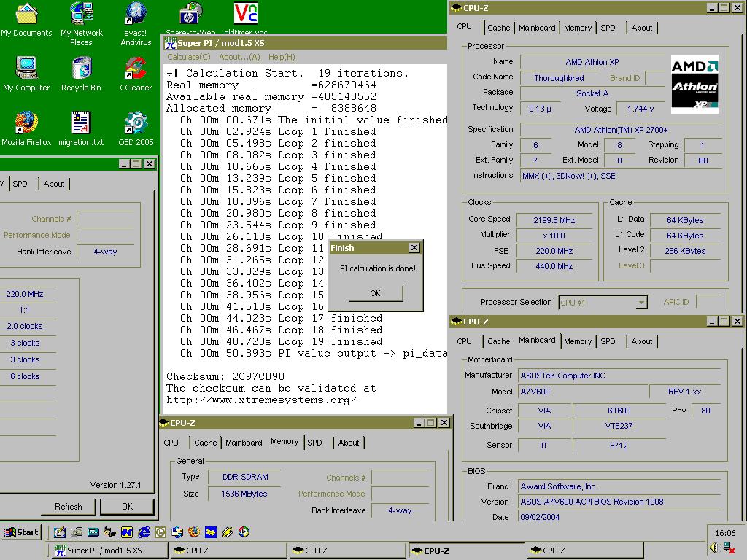The height and width of the screenshot is (560, 747).
Task: Click the http://www.xtremesystems.org/ text in Super PI
Action: coord(261,400)
